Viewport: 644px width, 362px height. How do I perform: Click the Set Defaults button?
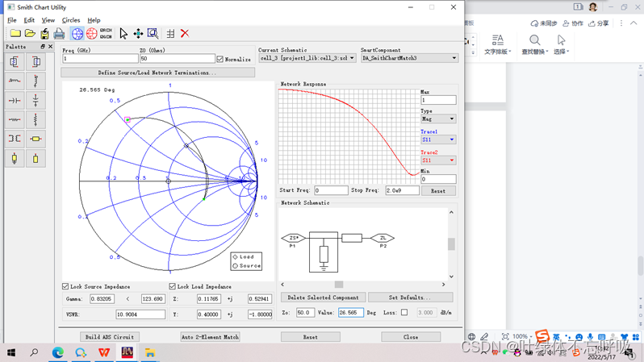pyautogui.click(x=411, y=298)
